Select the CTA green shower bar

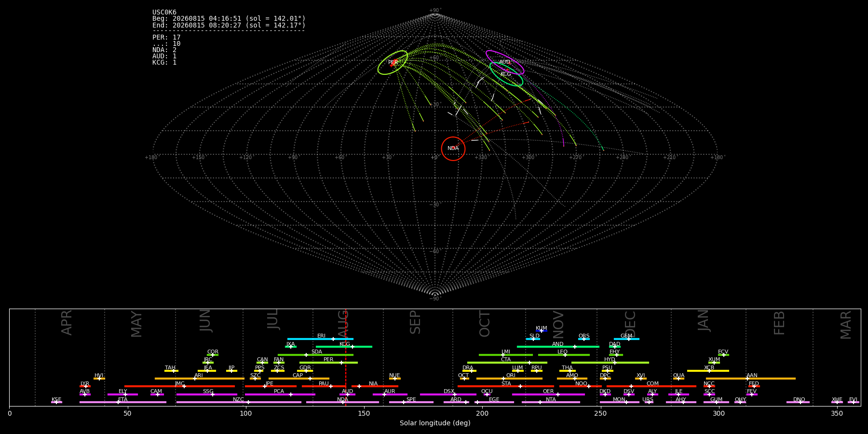point(507,363)
